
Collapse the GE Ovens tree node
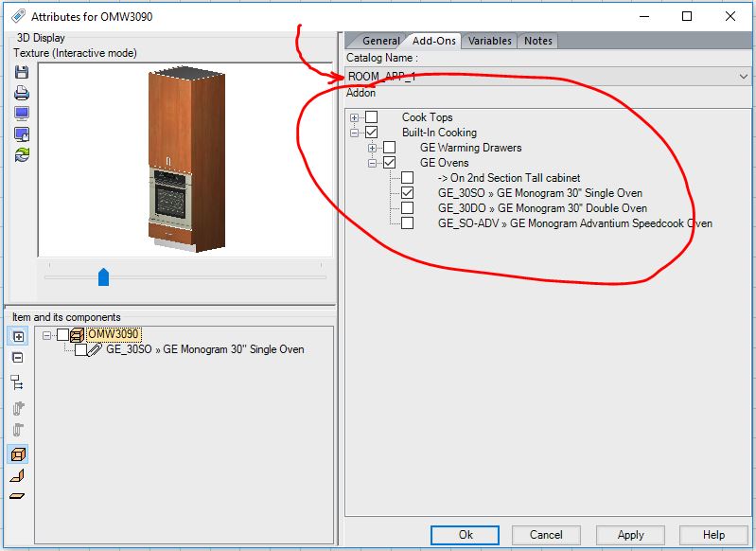pos(372,163)
